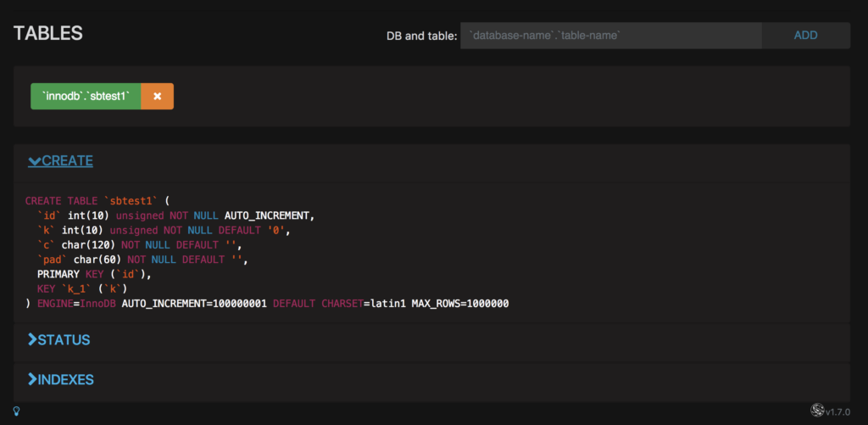Focus the database-name.table-name input field

pos(610,36)
